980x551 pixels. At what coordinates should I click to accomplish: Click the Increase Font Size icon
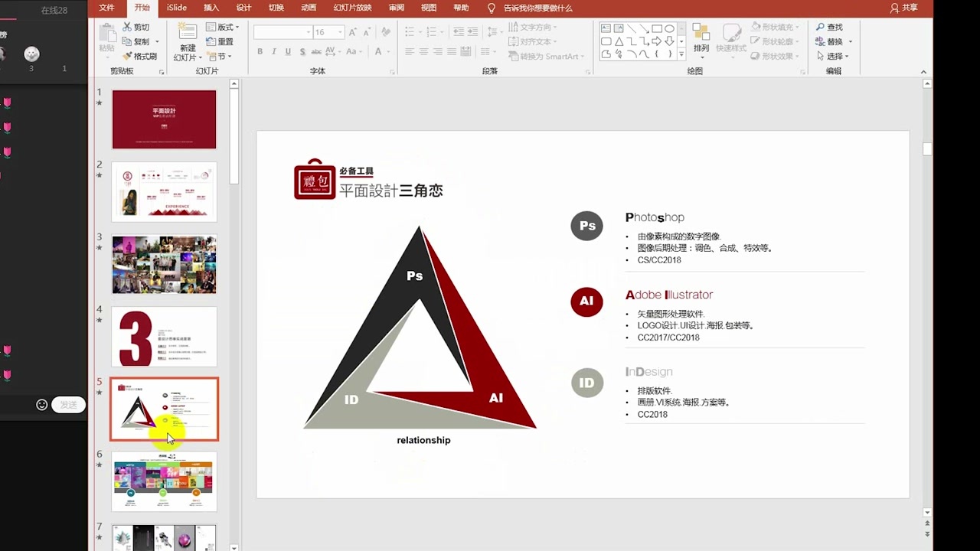click(352, 32)
